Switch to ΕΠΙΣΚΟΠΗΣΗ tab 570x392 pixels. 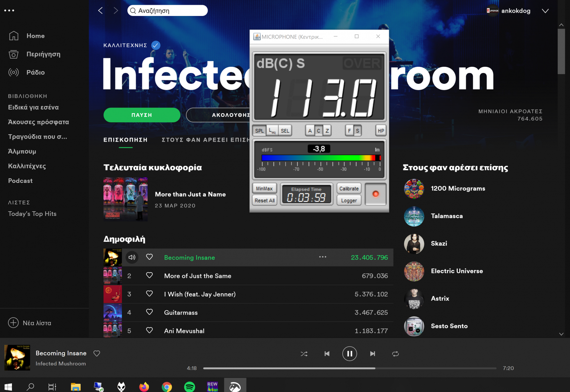tap(126, 140)
